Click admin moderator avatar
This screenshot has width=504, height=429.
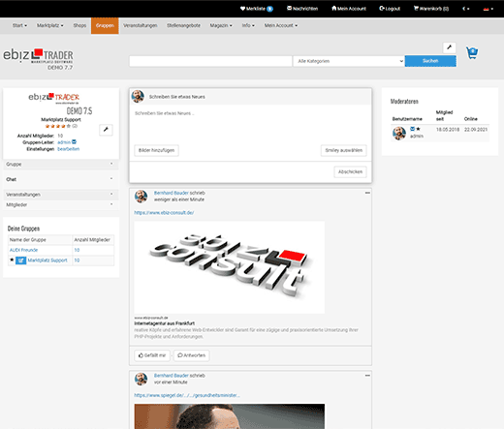pyautogui.click(x=399, y=133)
